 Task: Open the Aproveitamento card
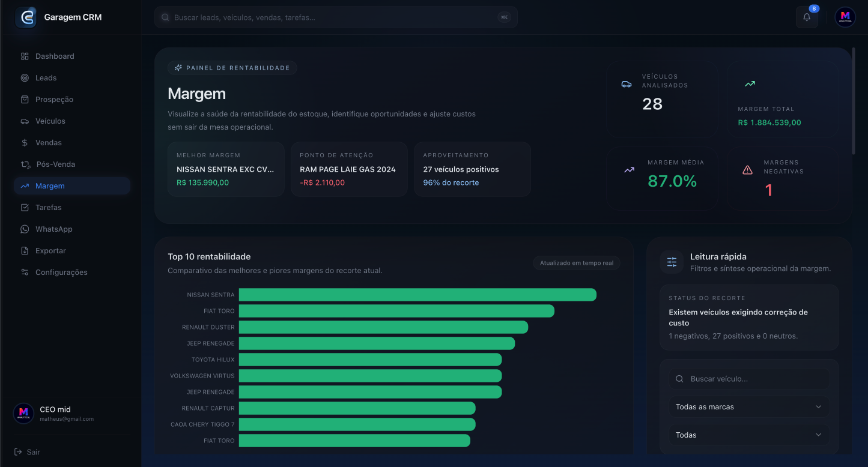click(x=472, y=169)
